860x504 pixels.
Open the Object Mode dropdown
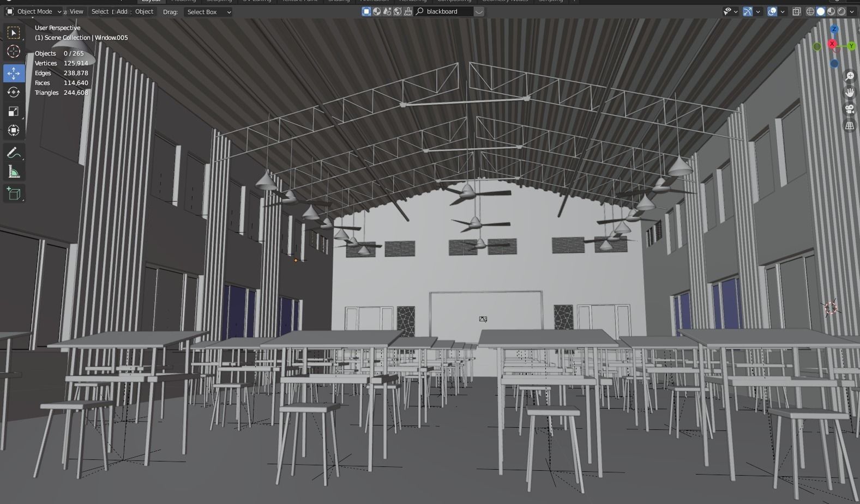tap(34, 11)
